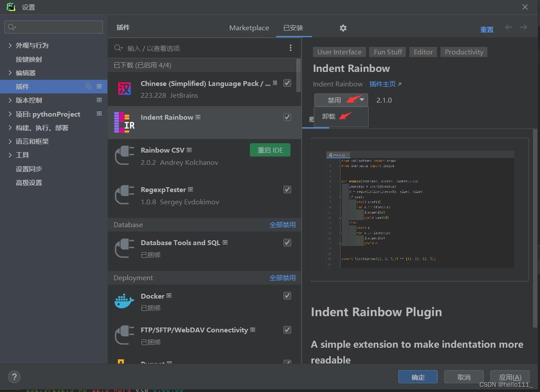Click the small icon next to Rainbow CSV name
The image size is (540, 392).
pos(189,150)
